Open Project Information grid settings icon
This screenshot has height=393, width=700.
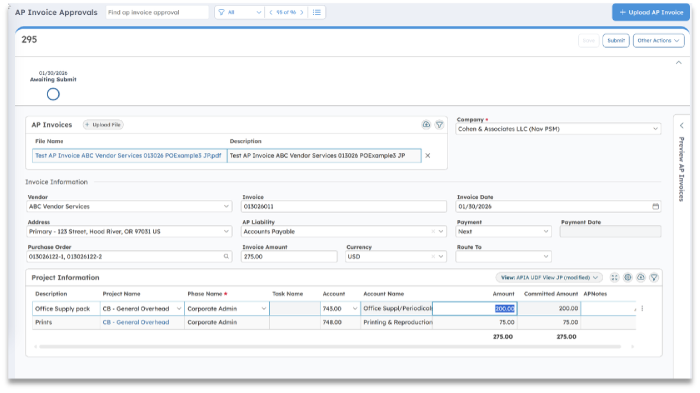(628, 277)
